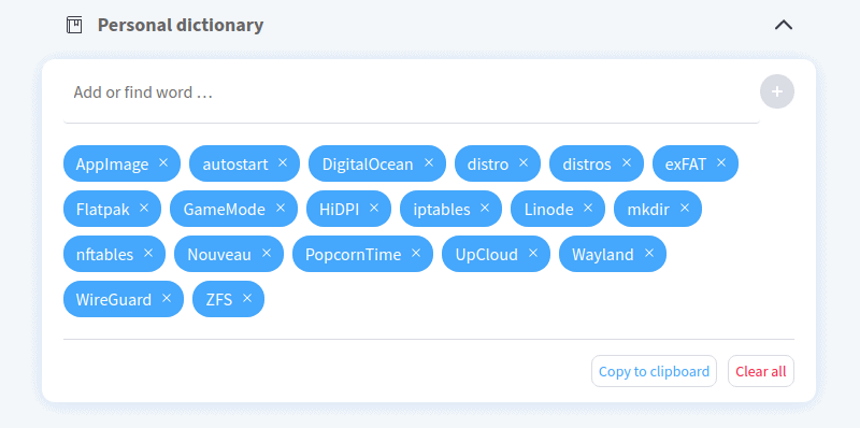Select the PopcornTime word chip
This screenshot has width=860, height=428.
pyautogui.click(x=353, y=254)
